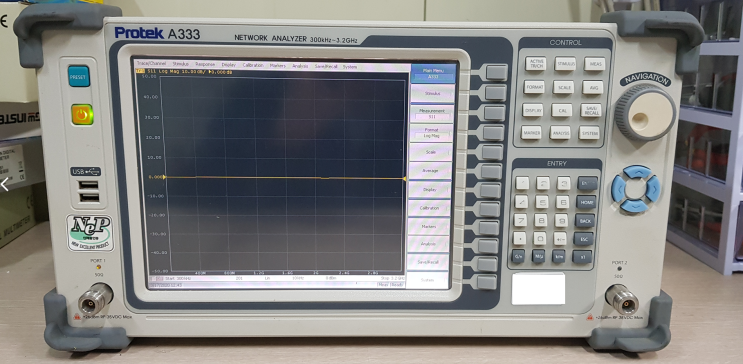Hit the ANALYSIS control key
The height and width of the screenshot is (364, 743).
pyautogui.click(x=560, y=133)
